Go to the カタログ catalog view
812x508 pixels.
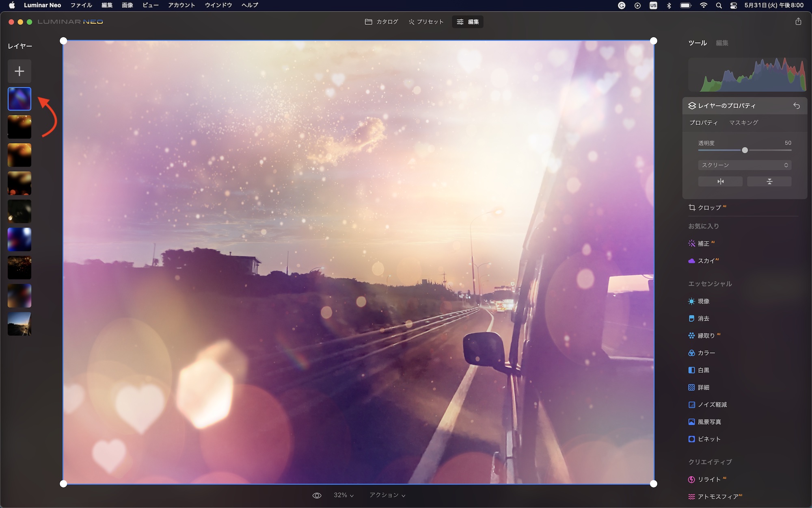click(x=382, y=22)
